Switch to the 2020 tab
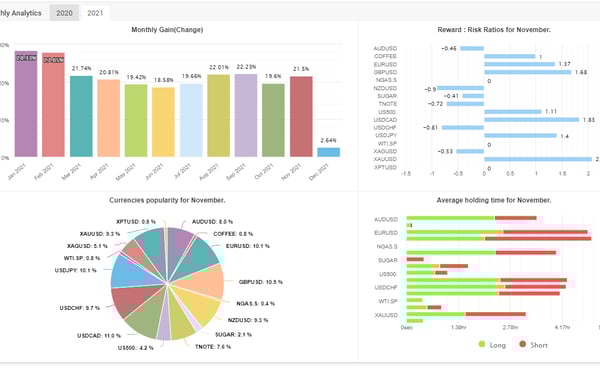The width and height of the screenshot is (600, 368). pyautogui.click(x=64, y=13)
